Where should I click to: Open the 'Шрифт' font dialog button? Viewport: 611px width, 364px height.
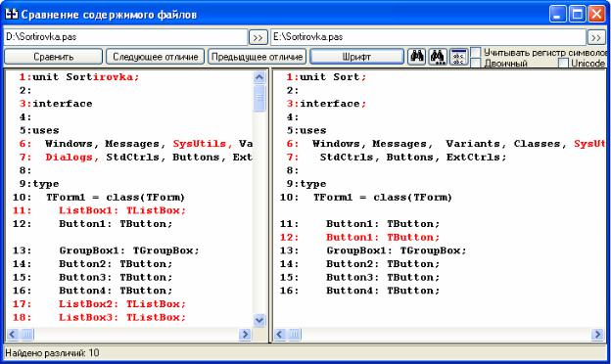[x=356, y=57]
